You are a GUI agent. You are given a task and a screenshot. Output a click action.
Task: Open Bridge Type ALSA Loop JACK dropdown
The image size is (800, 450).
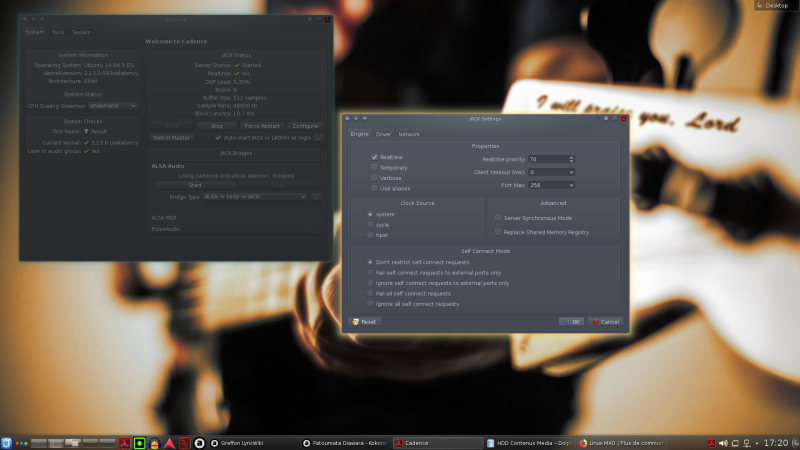pyautogui.click(x=255, y=196)
